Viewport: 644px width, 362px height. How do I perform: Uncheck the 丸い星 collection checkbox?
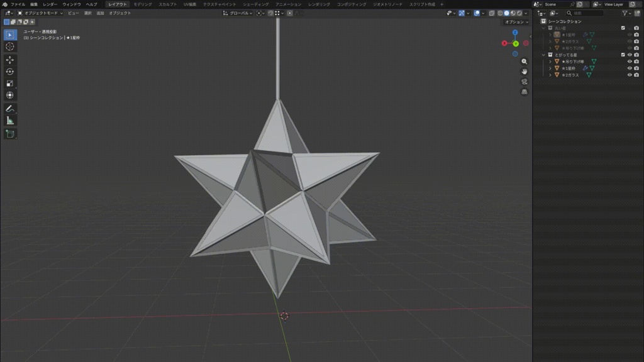(623, 28)
